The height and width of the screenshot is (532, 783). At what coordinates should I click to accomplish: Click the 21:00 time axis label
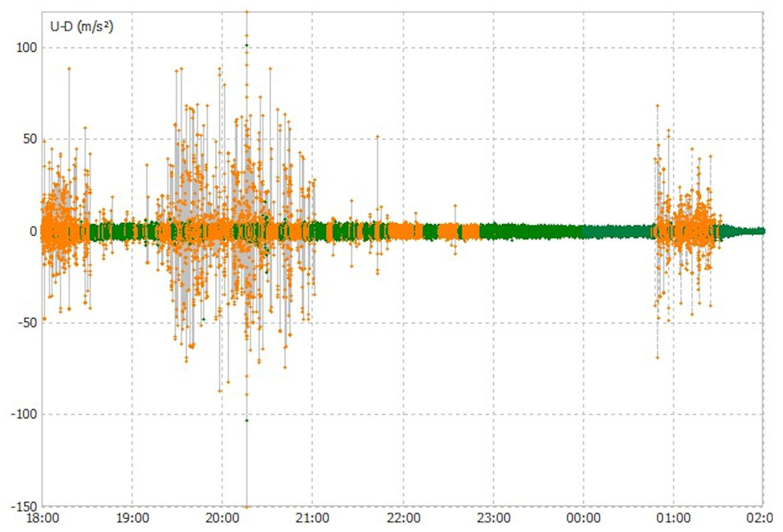pyautogui.click(x=313, y=518)
